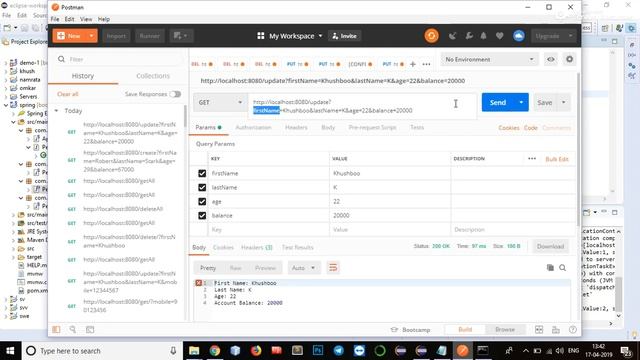Uncheck the balance query parameter
This screenshot has height=360, width=640.
(202, 216)
